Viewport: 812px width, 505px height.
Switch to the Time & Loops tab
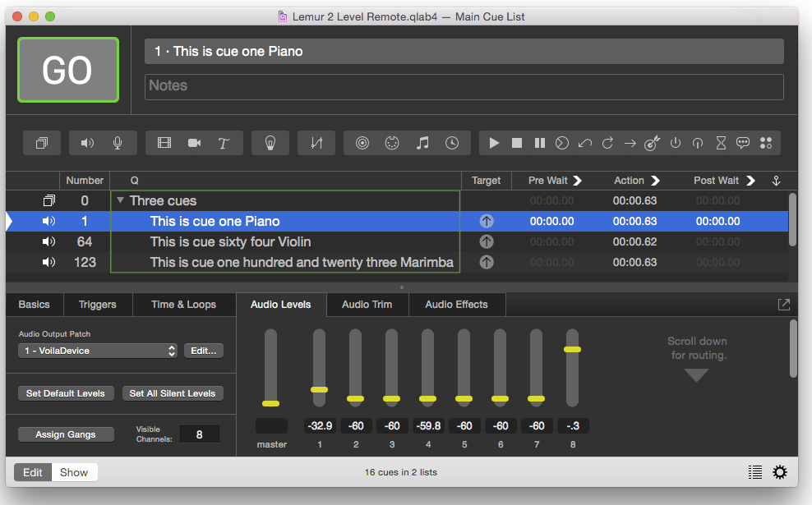pos(183,305)
